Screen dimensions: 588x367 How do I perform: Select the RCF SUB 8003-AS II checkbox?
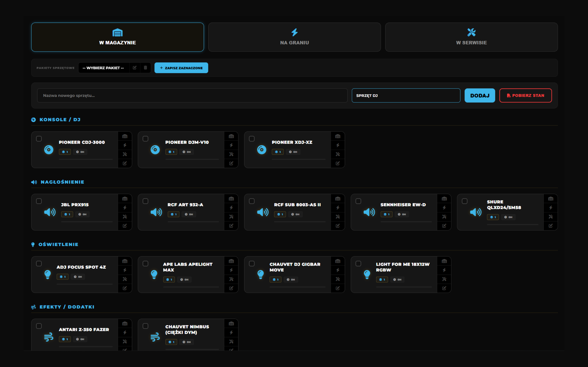(252, 201)
